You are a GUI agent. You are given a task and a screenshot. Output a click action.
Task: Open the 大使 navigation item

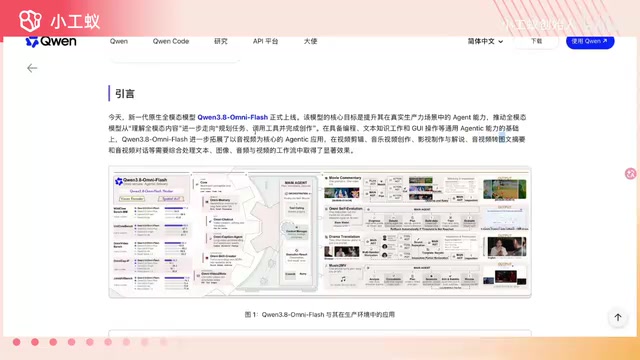click(x=310, y=41)
